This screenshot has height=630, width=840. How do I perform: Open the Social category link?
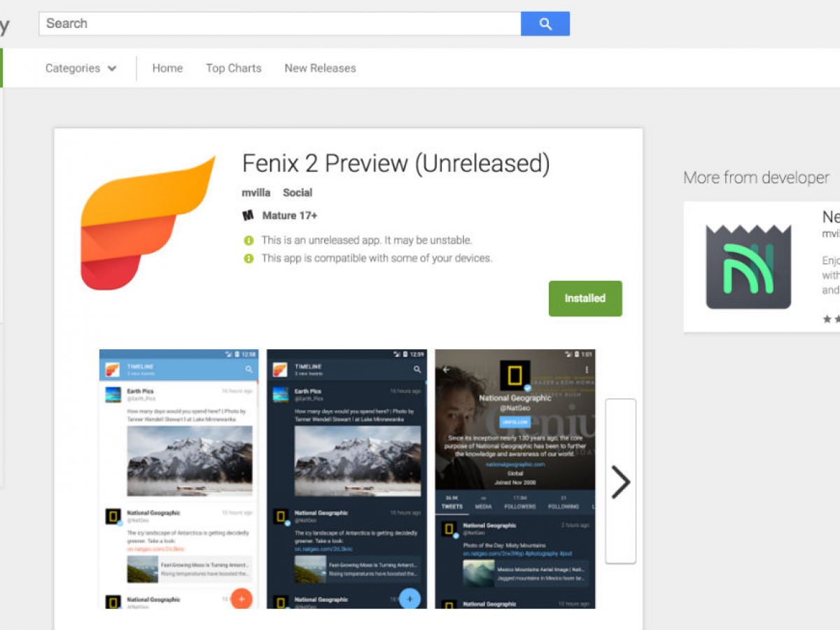coord(297,192)
